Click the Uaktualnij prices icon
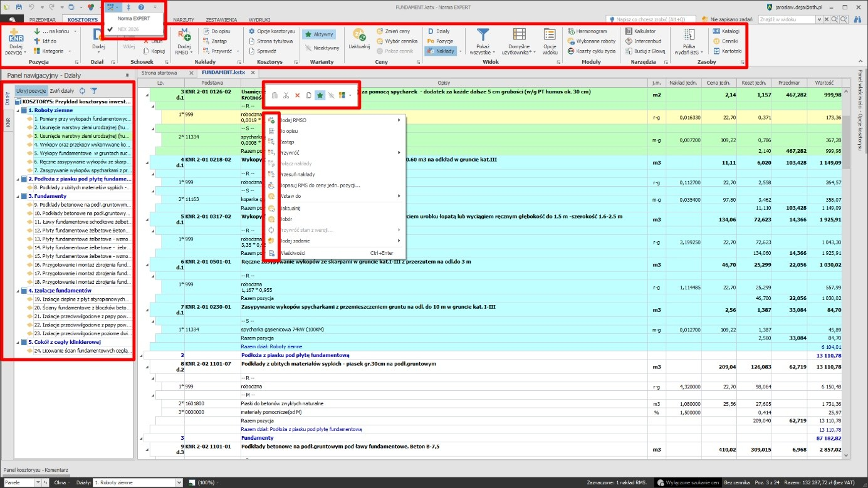Screen dimensions: 868x488 coord(359,35)
